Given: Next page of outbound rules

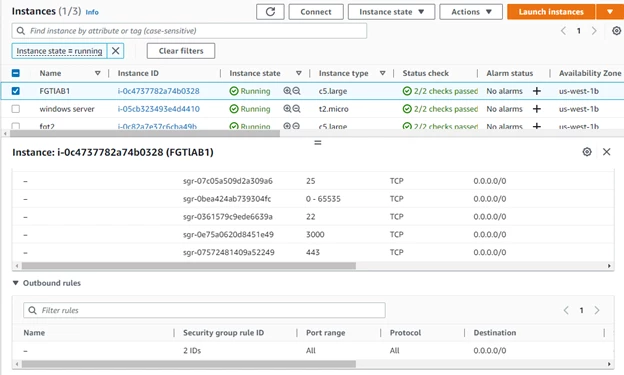Looking at the screenshot, I should pos(597,310).
